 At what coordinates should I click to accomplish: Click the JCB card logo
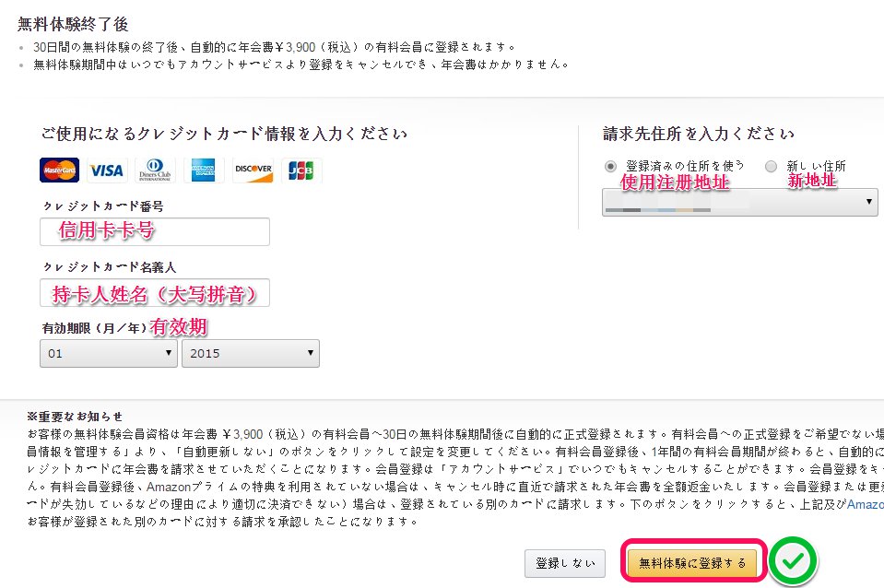pos(301,171)
